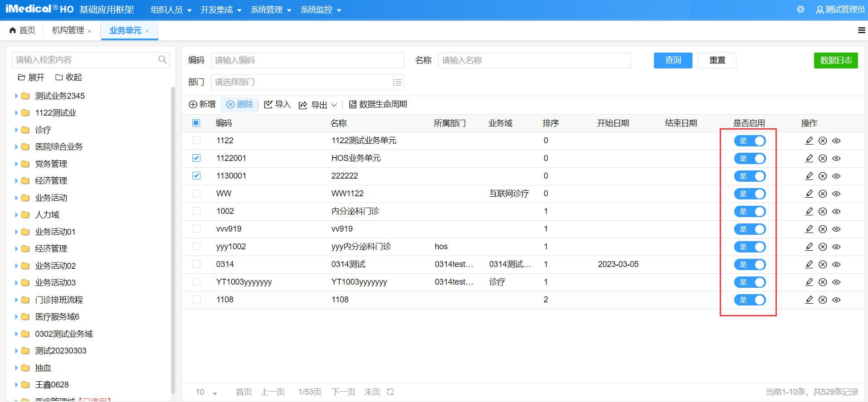This screenshot has height=402, width=868.
Task: Click the 重置 reset button
Action: click(x=717, y=60)
